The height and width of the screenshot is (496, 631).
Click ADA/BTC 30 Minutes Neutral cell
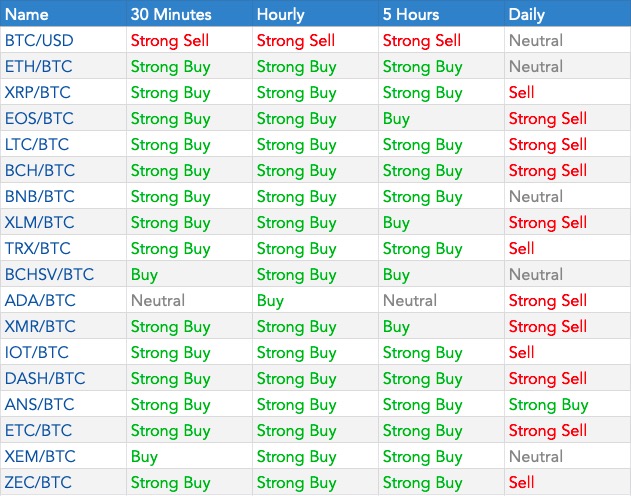[158, 300]
